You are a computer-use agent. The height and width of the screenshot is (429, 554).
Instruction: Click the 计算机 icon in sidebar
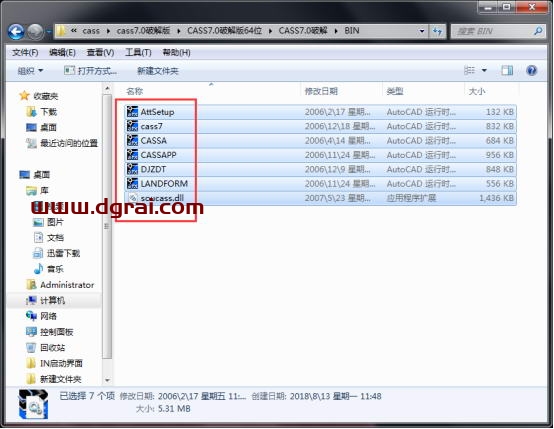[x=31, y=300]
